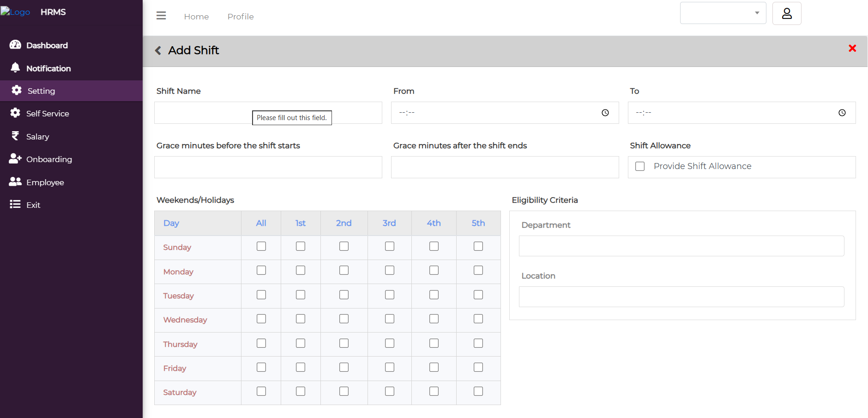
Task: Click the back arrow beside Add Shift
Action: tap(158, 50)
